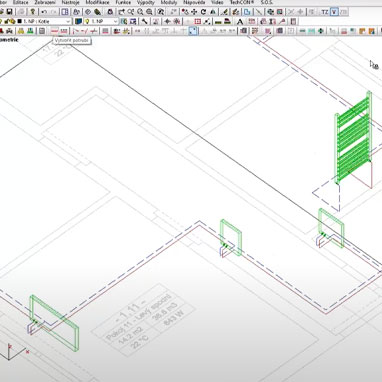The height and width of the screenshot is (382, 382).
Task: Click the Undo arrow icon
Action: pyautogui.click(x=44, y=12)
